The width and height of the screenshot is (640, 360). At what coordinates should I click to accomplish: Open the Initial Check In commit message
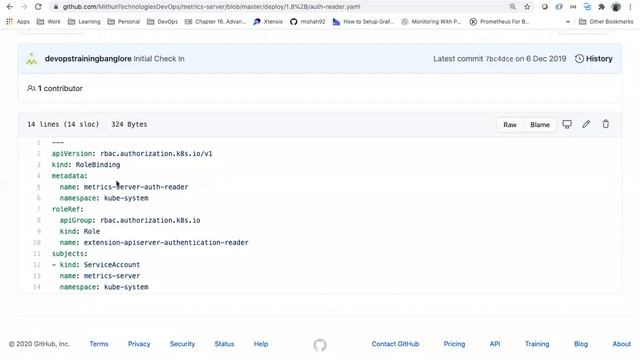(159, 59)
